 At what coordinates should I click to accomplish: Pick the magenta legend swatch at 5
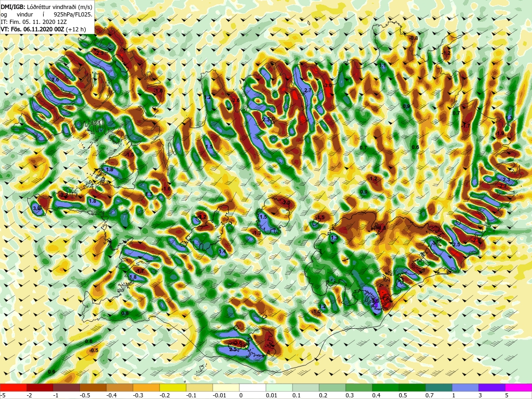tap(519, 387)
